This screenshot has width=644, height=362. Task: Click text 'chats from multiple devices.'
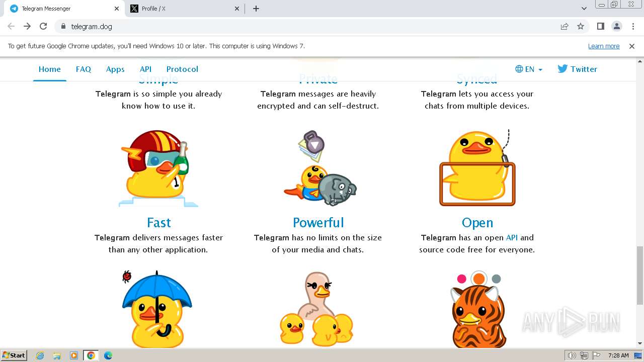477,106
